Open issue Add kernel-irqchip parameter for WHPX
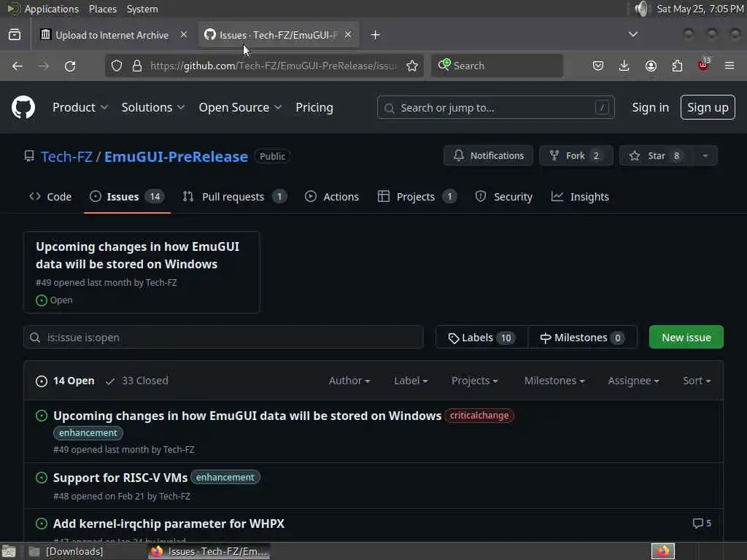Image resolution: width=747 pixels, height=560 pixels. 169,524
